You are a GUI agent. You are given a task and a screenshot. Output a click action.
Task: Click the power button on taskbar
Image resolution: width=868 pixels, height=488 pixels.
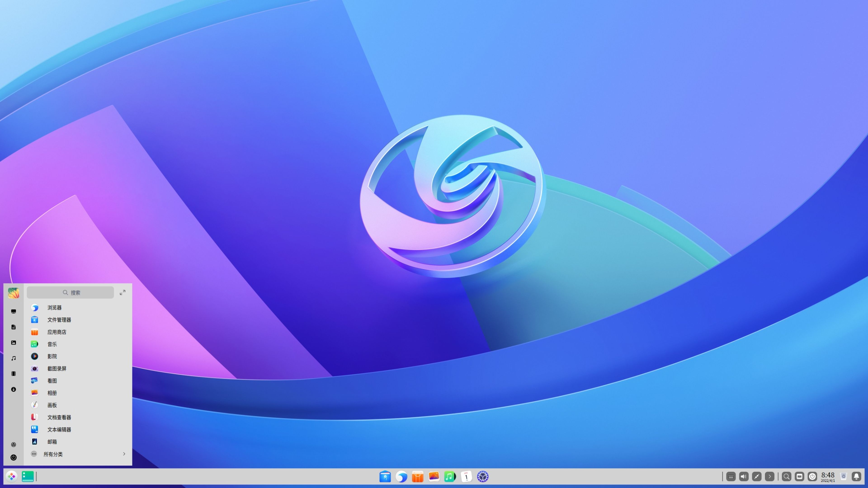[812, 476]
